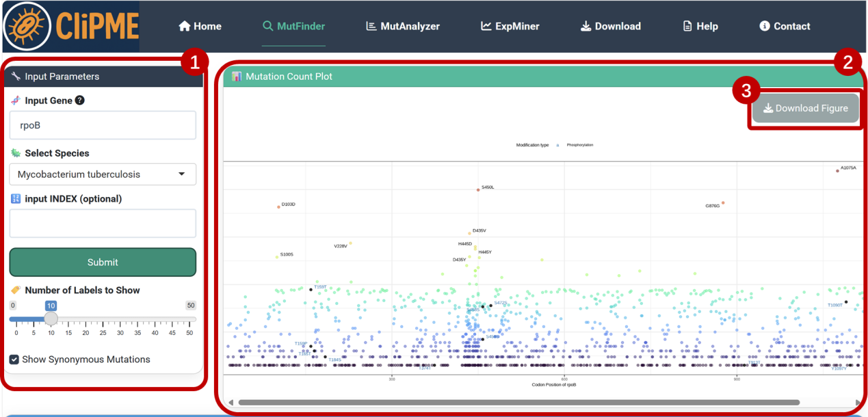Click the CliPME logo icon
The height and width of the screenshot is (417, 868).
point(27,26)
